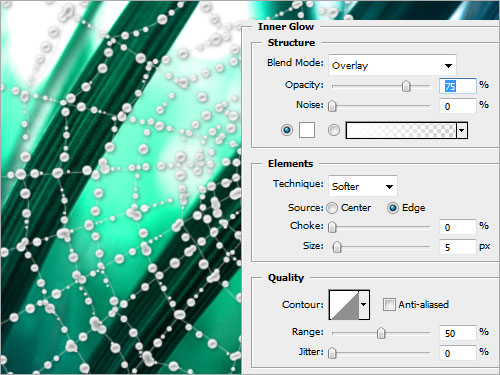The width and height of the screenshot is (500, 375).
Task: Click the Choke slider handle
Action: point(332,227)
